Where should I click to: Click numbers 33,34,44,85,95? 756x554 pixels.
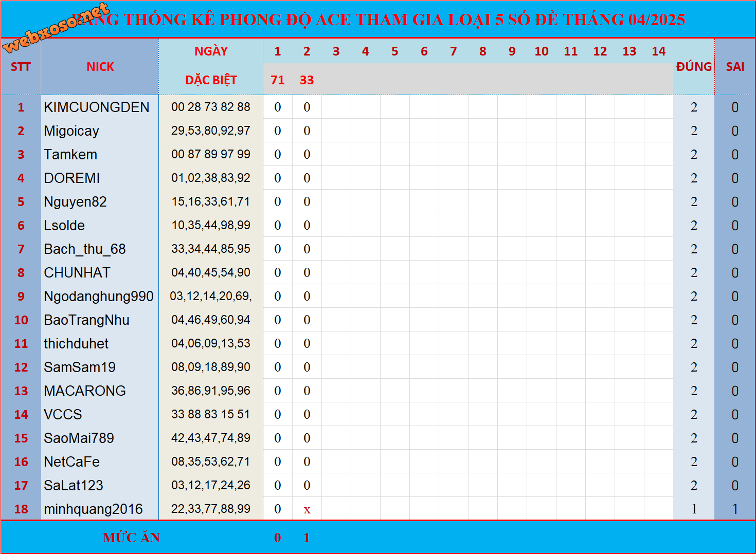(x=211, y=249)
